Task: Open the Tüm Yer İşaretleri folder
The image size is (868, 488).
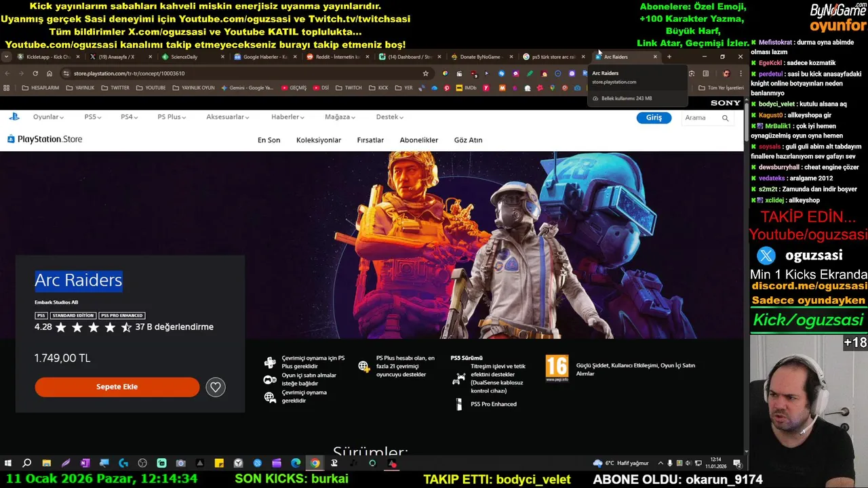Action: 721,87
